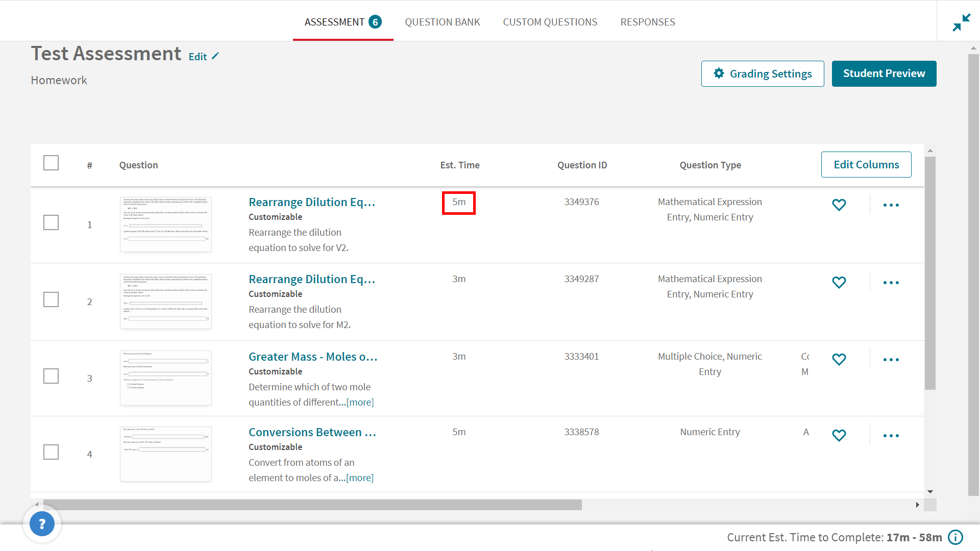Expand [more] on question 4 description
This screenshot has height=551, width=980.
[x=360, y=478]
